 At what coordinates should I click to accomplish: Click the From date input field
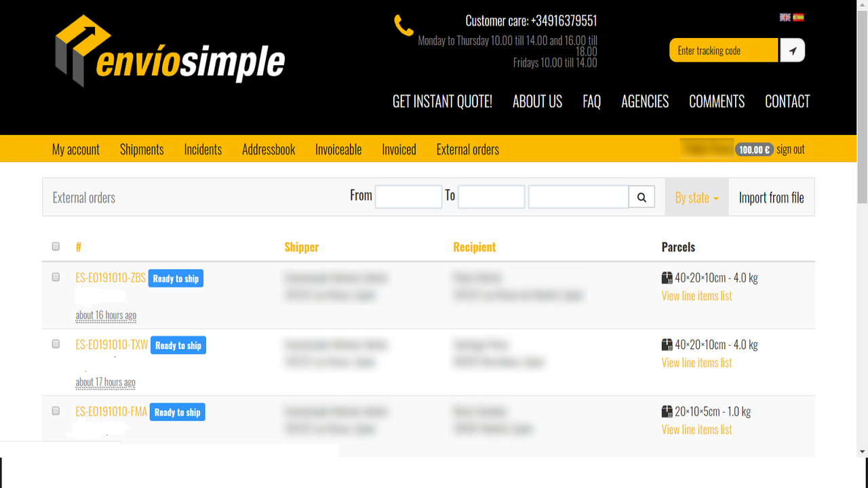pyautogui.click(x=408, y=197)
